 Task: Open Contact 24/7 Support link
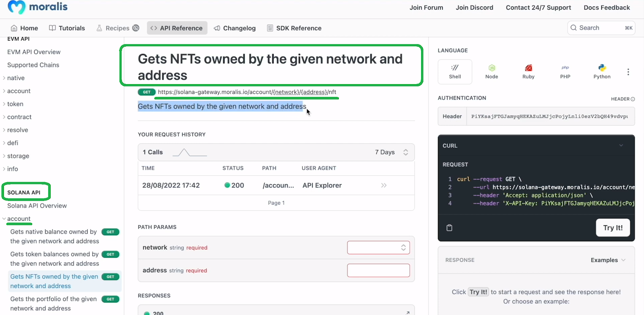coord(538,8)
